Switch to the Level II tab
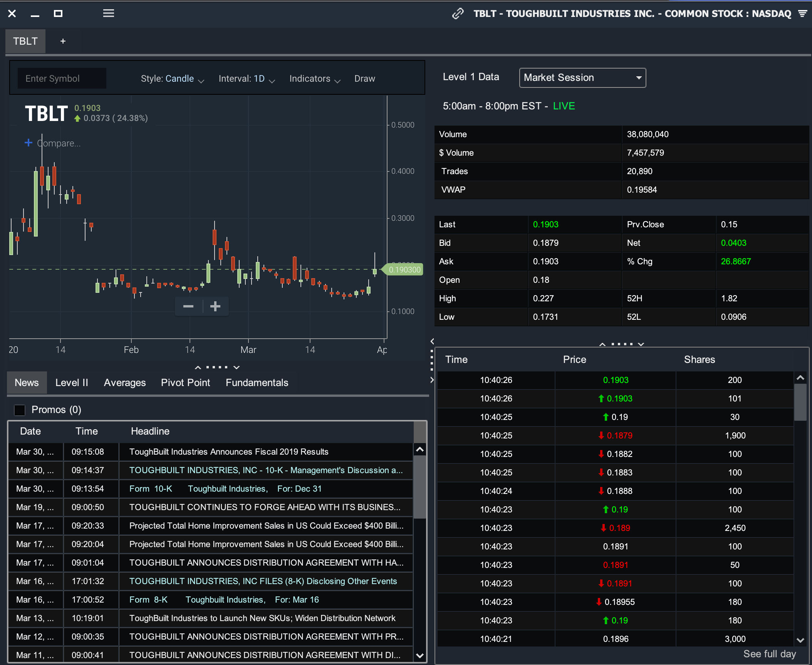 pyautogui.click(x=72, y=383)
